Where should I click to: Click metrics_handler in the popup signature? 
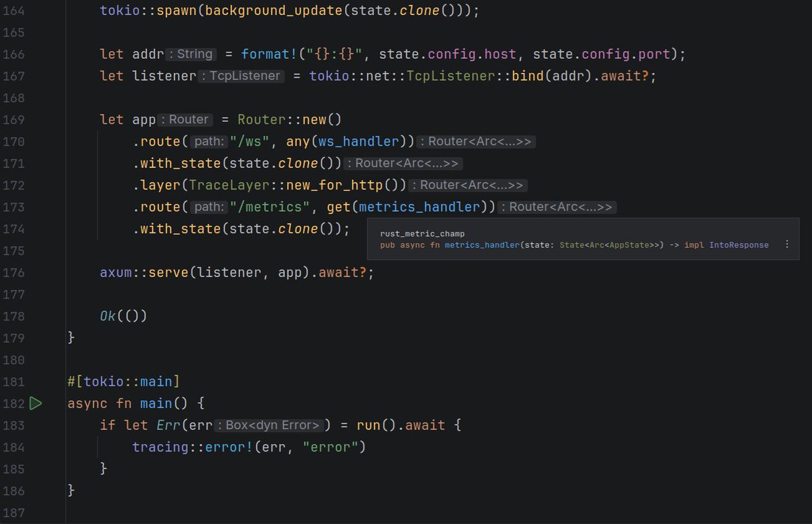[x=482, y=245]
